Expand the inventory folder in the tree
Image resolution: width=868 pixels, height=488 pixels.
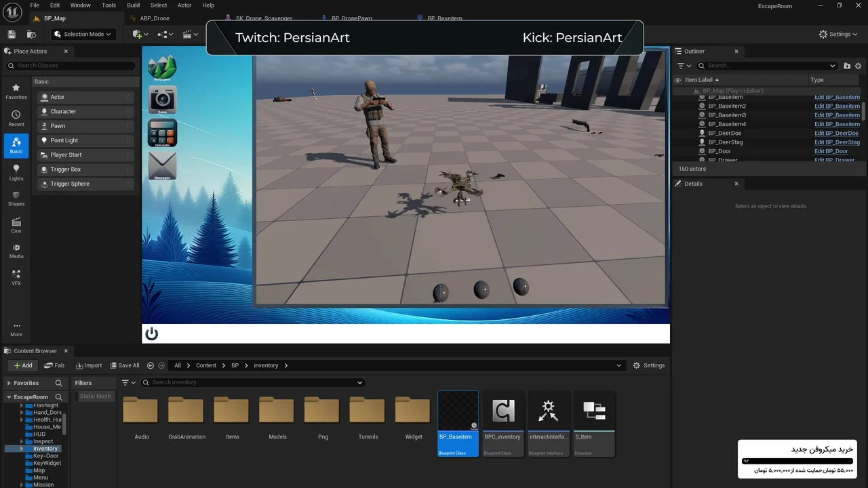[x=22, y=449]
